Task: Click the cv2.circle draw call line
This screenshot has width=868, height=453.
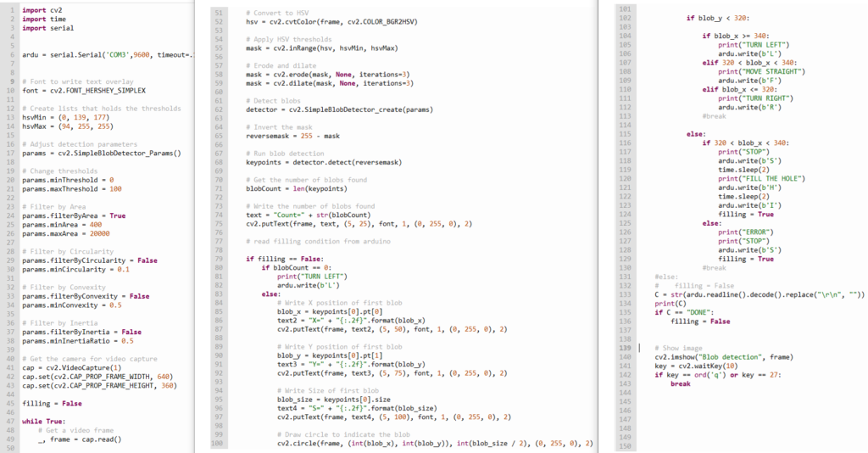Action: coord(432,444)
